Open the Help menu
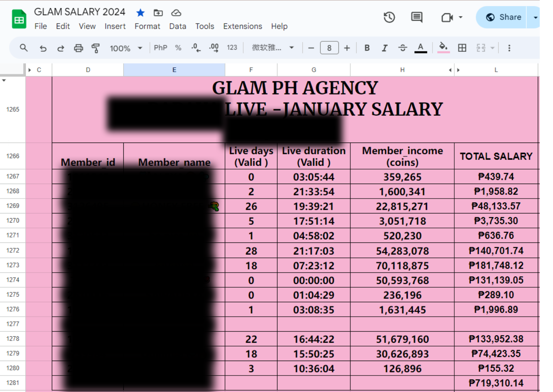This screenshot has width=553, height=392. click(x=279, y=26)
